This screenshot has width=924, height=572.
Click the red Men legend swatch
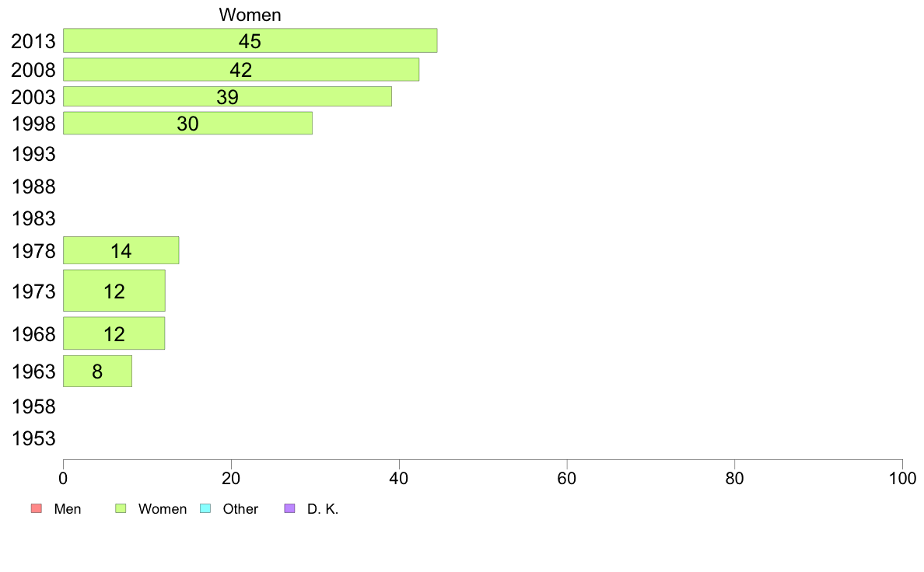(37, 508)
